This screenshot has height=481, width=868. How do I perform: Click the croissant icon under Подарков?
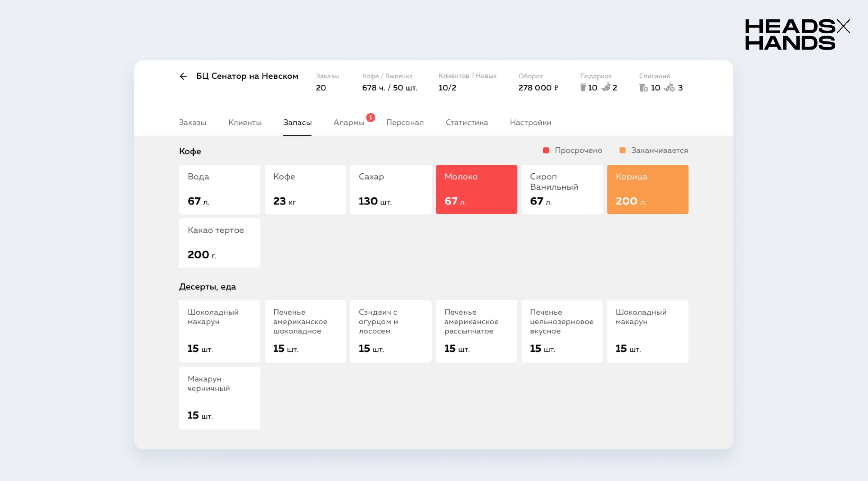(606, 87)
